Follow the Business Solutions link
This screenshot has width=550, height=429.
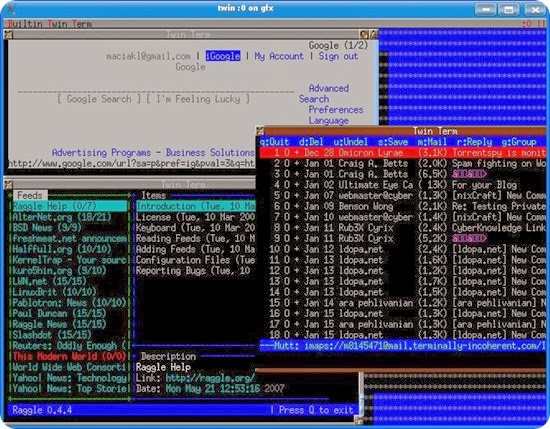210,153
